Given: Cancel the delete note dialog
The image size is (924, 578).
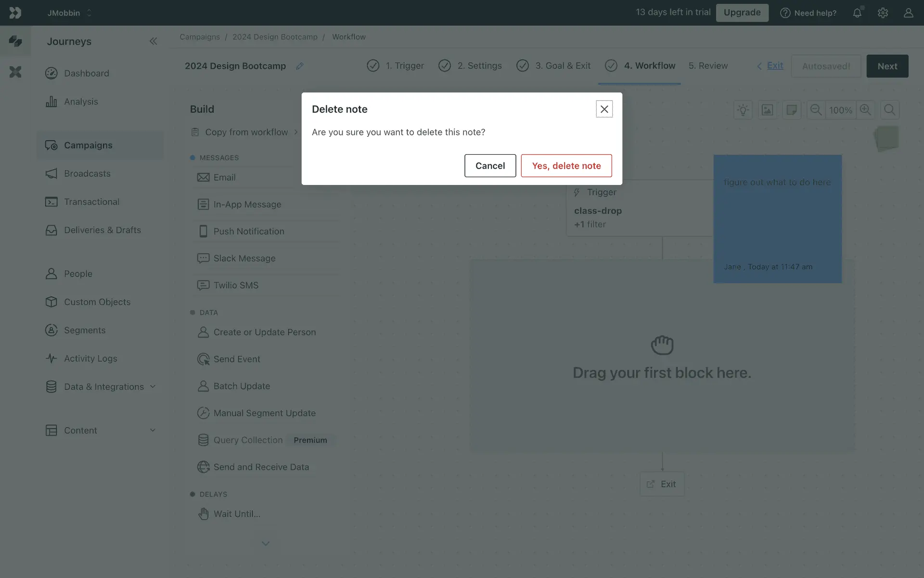Looking at the screenshot, I should (x=490, y=166).
